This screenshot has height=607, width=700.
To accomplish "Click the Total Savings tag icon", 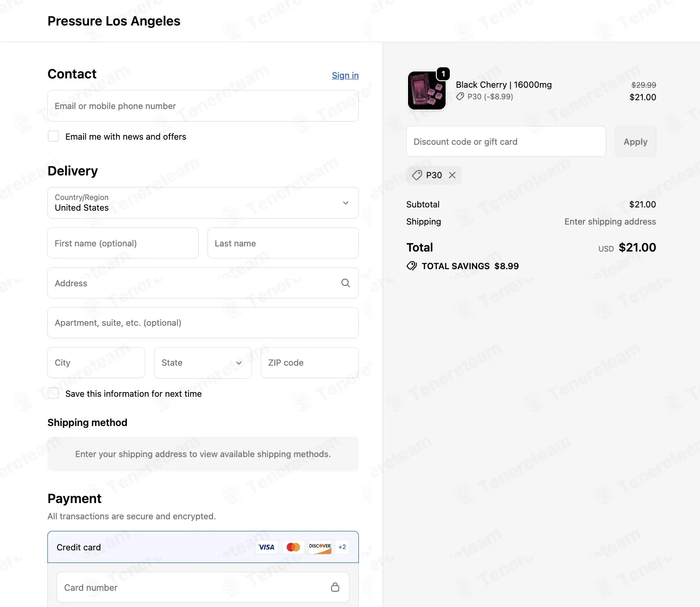I will [x=412, y=266].
